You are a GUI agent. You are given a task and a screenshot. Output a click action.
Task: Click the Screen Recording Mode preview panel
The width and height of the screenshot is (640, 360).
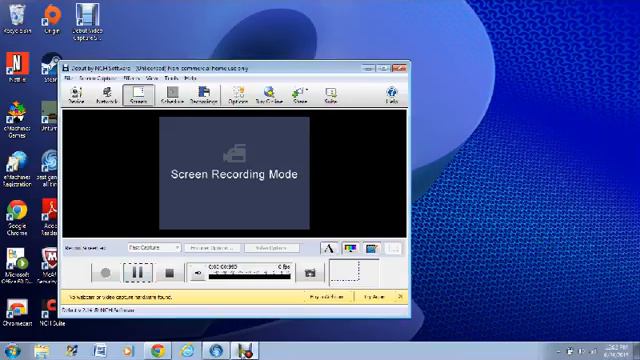click(x=234, y=173)
